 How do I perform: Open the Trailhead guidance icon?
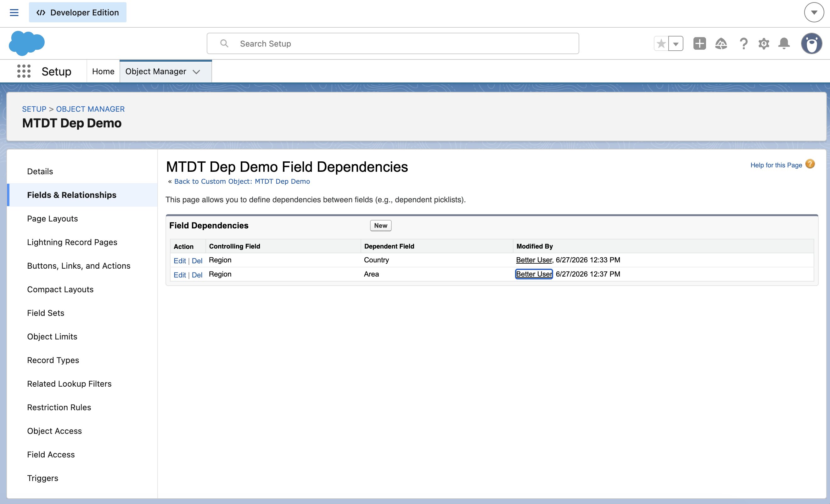[x=721, y=43]
